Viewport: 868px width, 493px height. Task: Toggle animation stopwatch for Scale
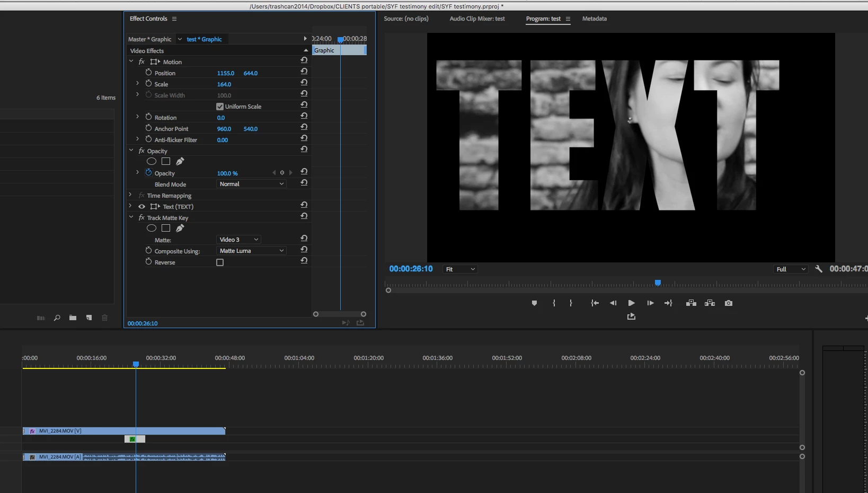pos(148,84)
